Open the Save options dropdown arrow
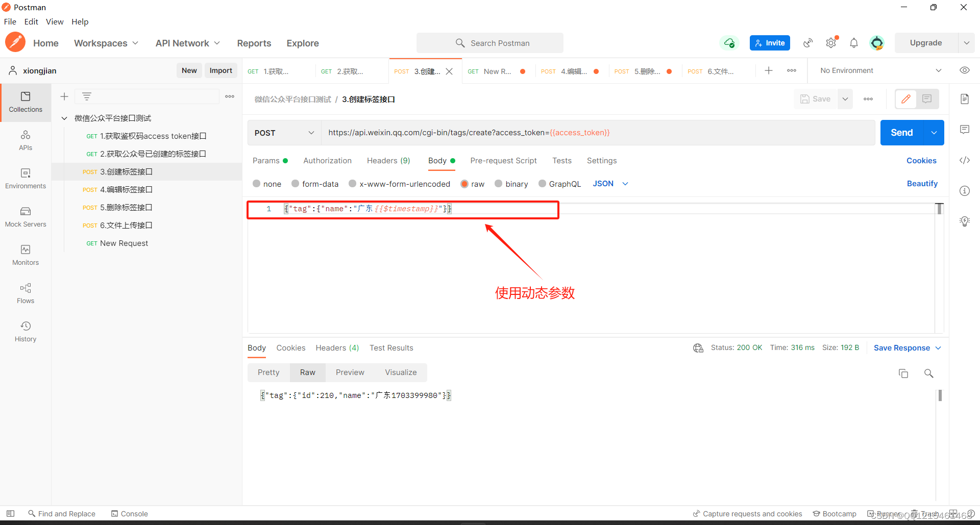The width and height of the screenshot is (980, 525). [845, 99]
